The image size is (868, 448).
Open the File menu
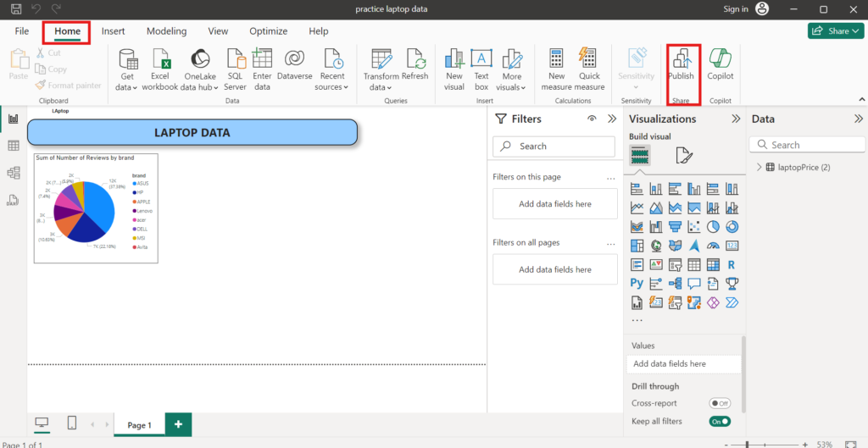[x=22, y=31]
